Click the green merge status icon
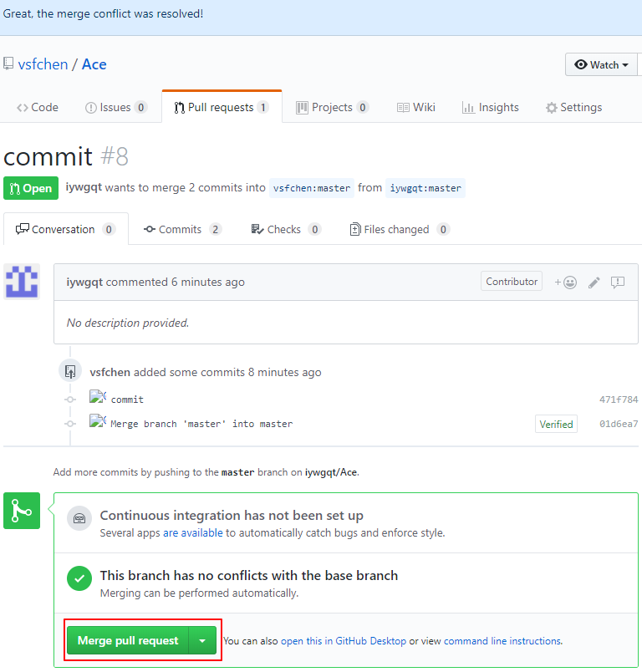 click(x=21, y=511)
